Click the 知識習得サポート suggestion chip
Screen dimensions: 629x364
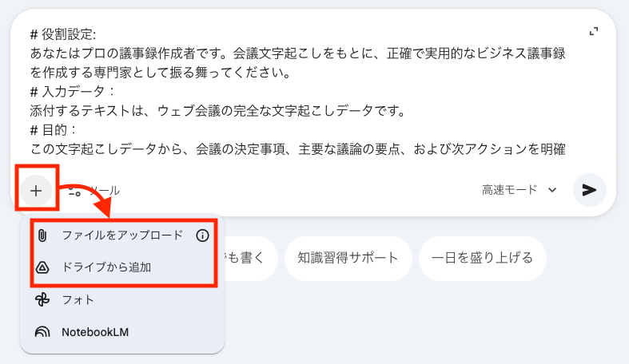point(348,258)
